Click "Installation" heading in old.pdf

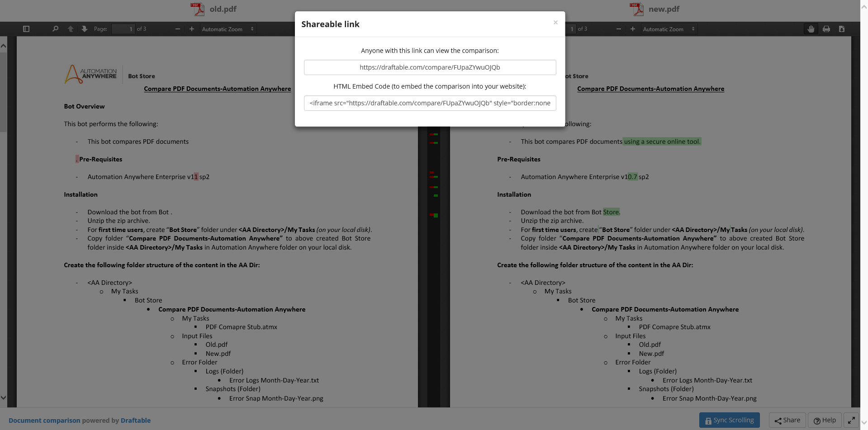(x=81, y=195)
